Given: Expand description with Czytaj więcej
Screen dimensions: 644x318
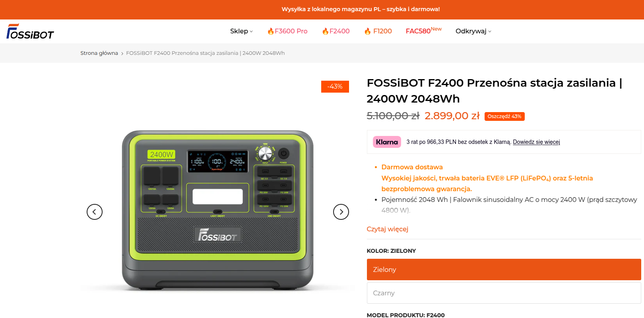Looking at the screenshot, I should [x=387, y=229].
